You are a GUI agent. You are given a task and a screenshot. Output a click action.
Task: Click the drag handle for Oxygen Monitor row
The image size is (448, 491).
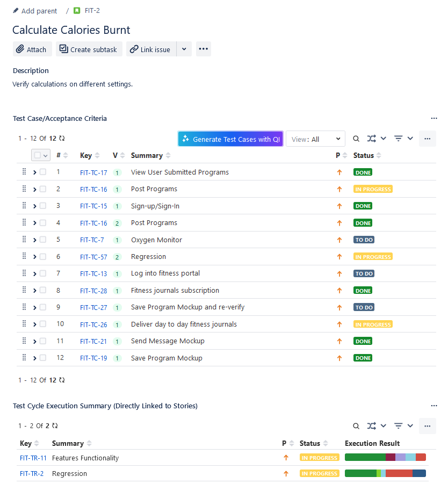[24, 240]
